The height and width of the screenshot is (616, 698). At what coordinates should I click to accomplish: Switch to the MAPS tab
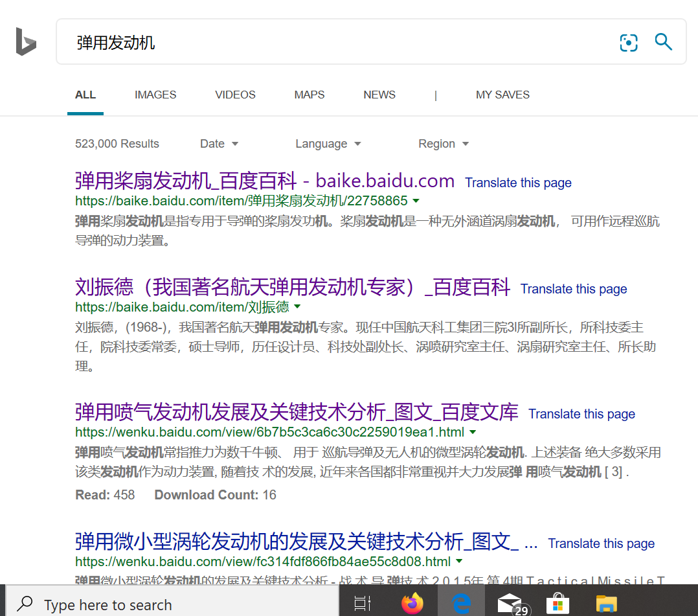310,95
